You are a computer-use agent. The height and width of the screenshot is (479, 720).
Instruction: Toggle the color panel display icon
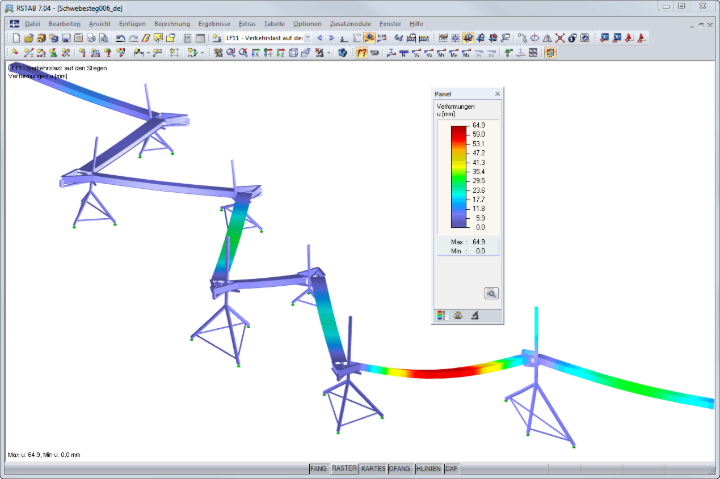coord(550,53)
